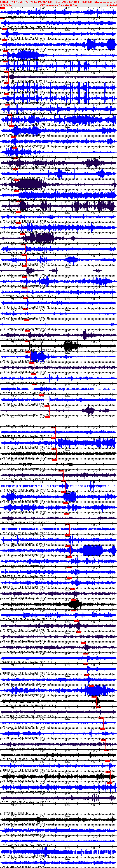Screen dimensions: 117x868
Task: Select the UW LCCR HHZ station label
Action: pos(28,350)
